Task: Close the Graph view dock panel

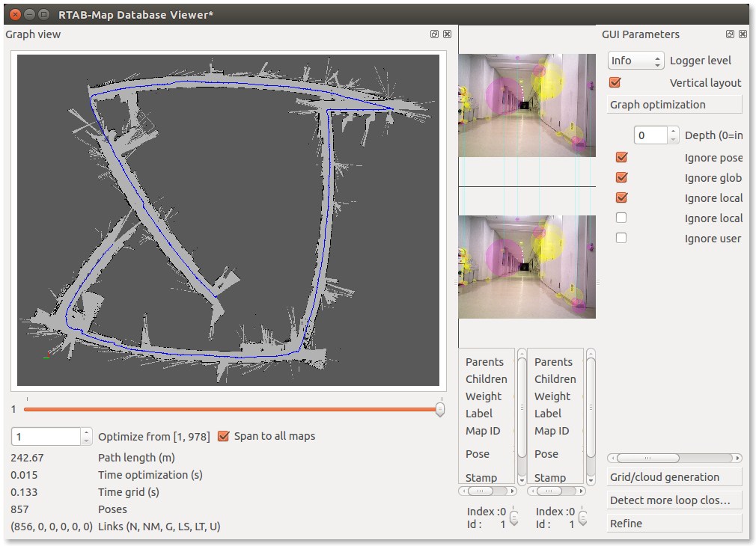Action: click(x=447, y=34)
